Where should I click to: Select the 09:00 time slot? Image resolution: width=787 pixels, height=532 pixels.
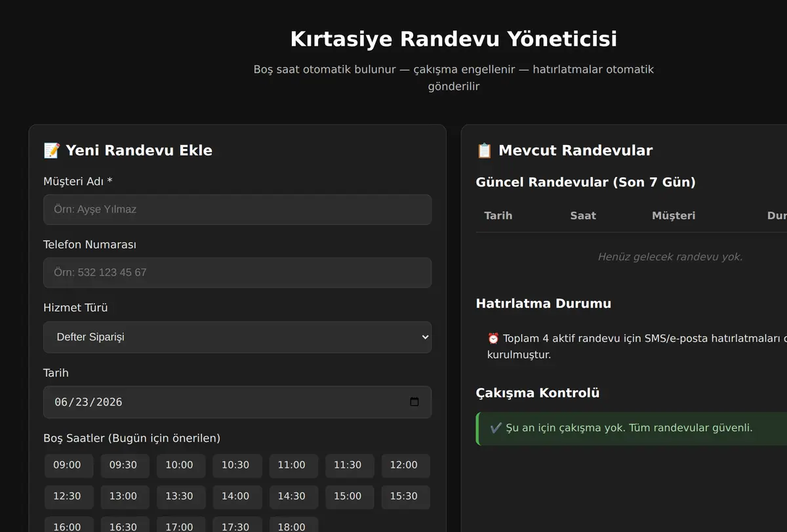[69, 466]
